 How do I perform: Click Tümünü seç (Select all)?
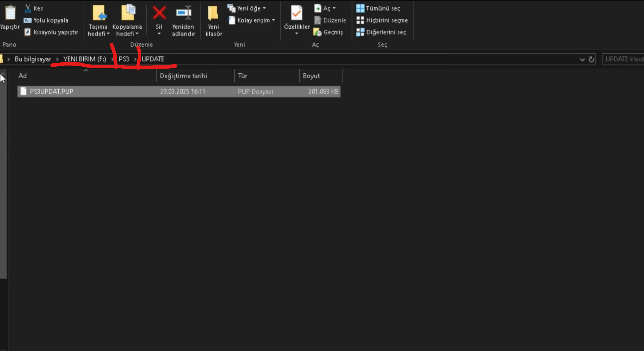(x=382, y=8)
